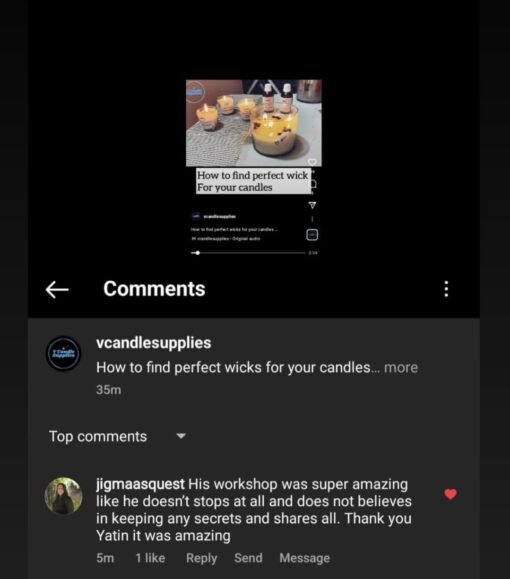Reply to jigmaasquest's comment
Screen dimensions: 510x579
(x=201, y=558)
